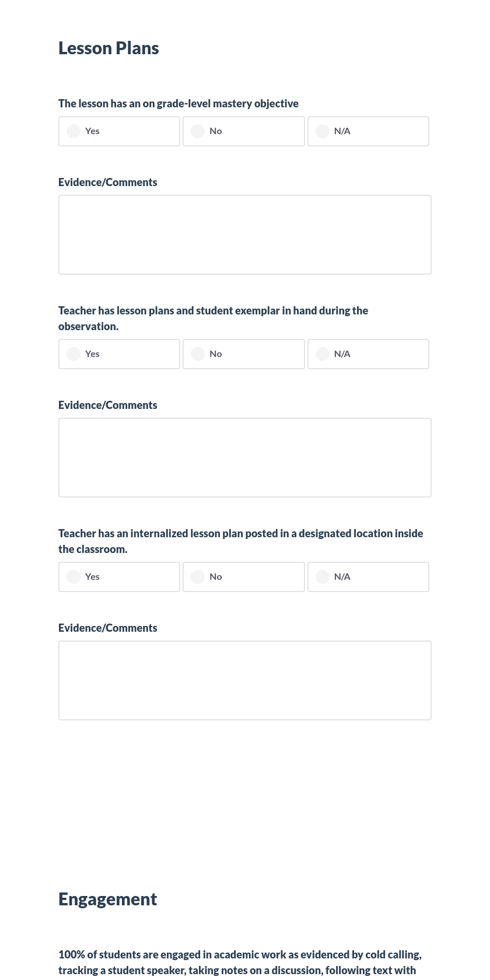
Task: Click the Lesson Plans heading
Action: click(x=108, y=48)
